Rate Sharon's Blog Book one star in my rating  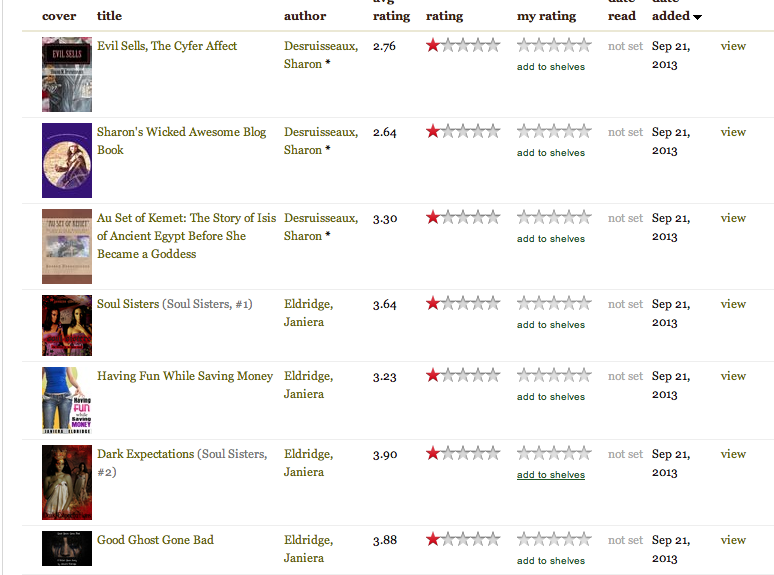coord(524,131)
